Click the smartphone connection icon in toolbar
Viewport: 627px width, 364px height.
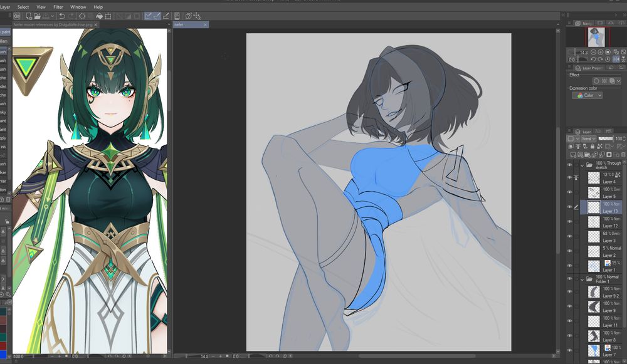coord(177,16)
